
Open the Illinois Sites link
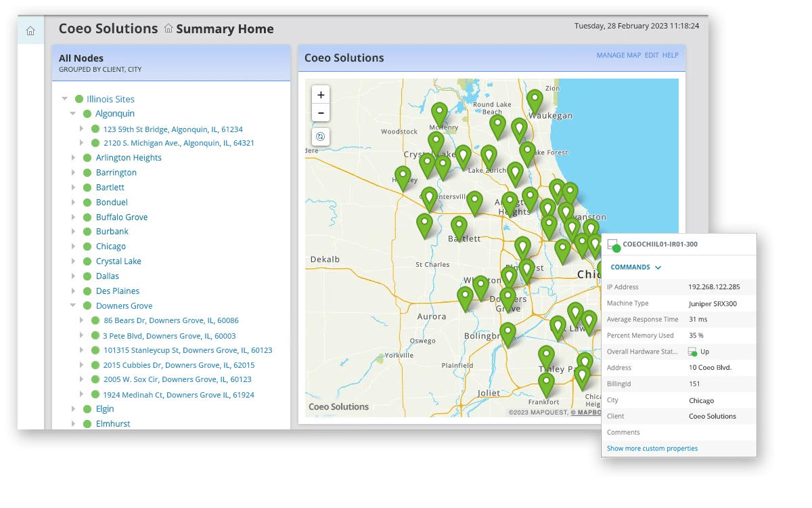(x=110, y=99)
